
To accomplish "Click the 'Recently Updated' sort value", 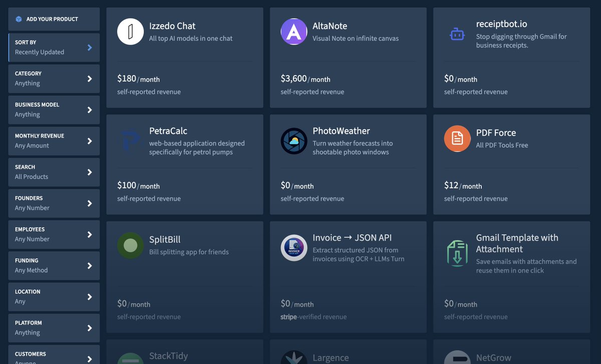I will coord(40,52).
